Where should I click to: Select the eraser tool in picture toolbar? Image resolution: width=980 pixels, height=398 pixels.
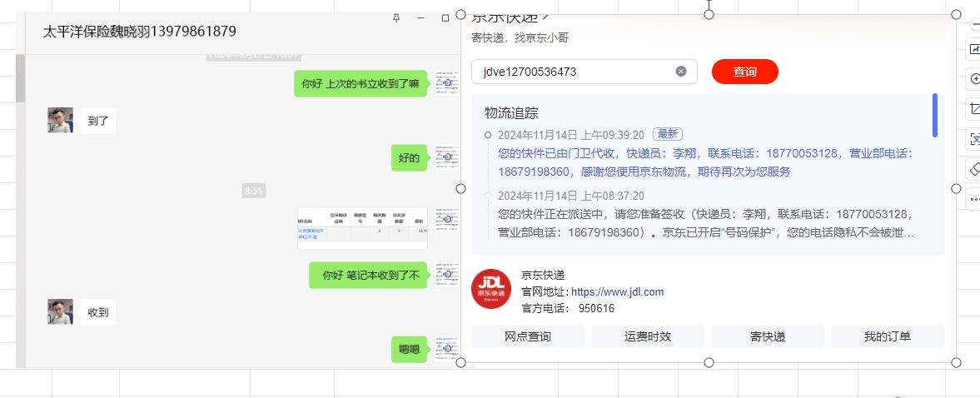[x=974, y=169]
